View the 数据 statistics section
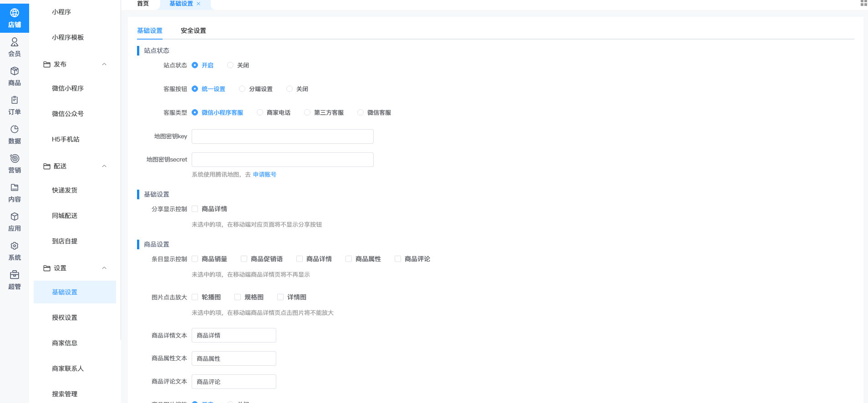Image resolution: width=868 pixels, height=403 pixels. (x=15, y=135)
